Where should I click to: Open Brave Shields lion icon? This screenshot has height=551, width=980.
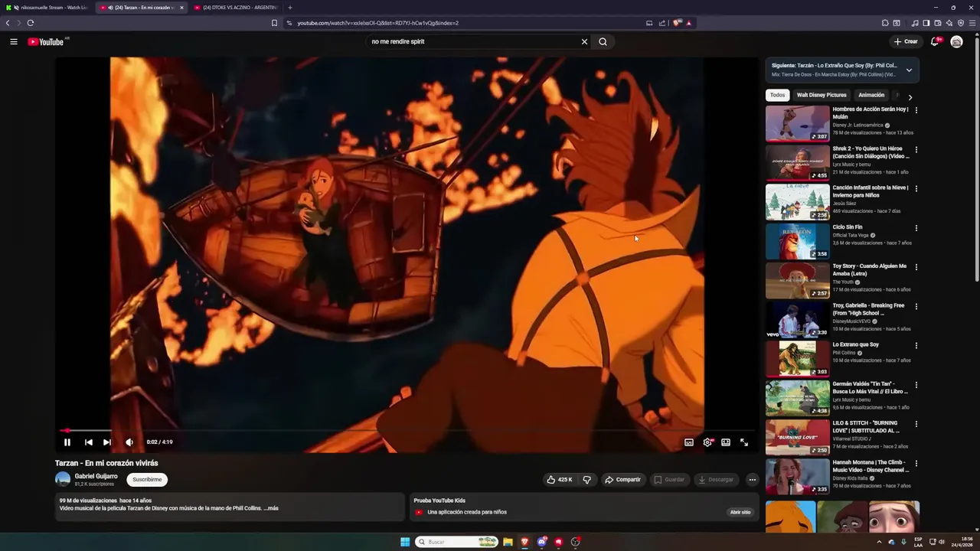[677, 23]
